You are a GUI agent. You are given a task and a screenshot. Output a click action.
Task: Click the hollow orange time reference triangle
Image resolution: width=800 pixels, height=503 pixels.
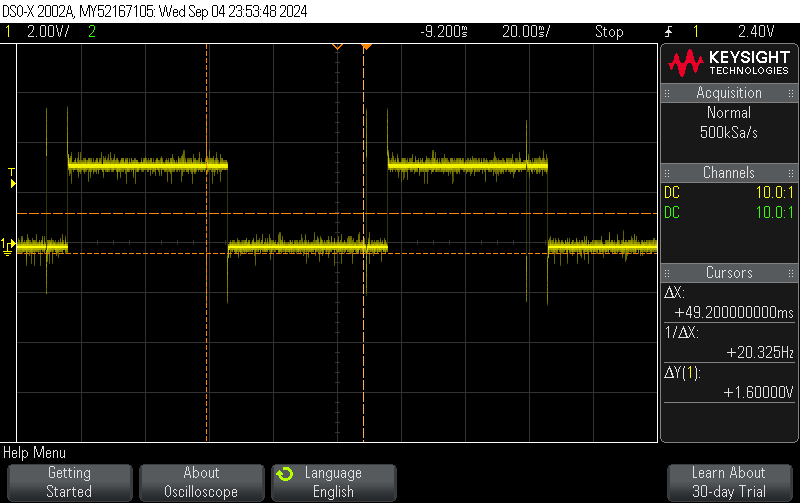(x=337, y=47)
